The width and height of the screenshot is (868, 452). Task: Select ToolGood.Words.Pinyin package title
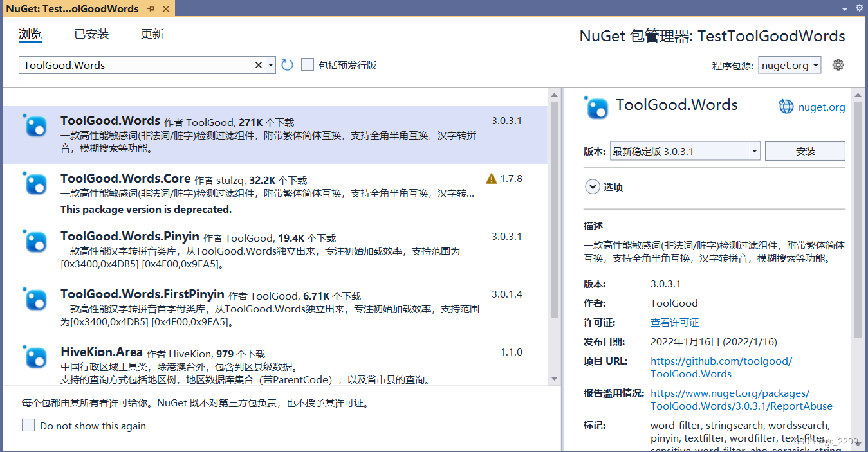pyautogui.click(x=130, y=236)
